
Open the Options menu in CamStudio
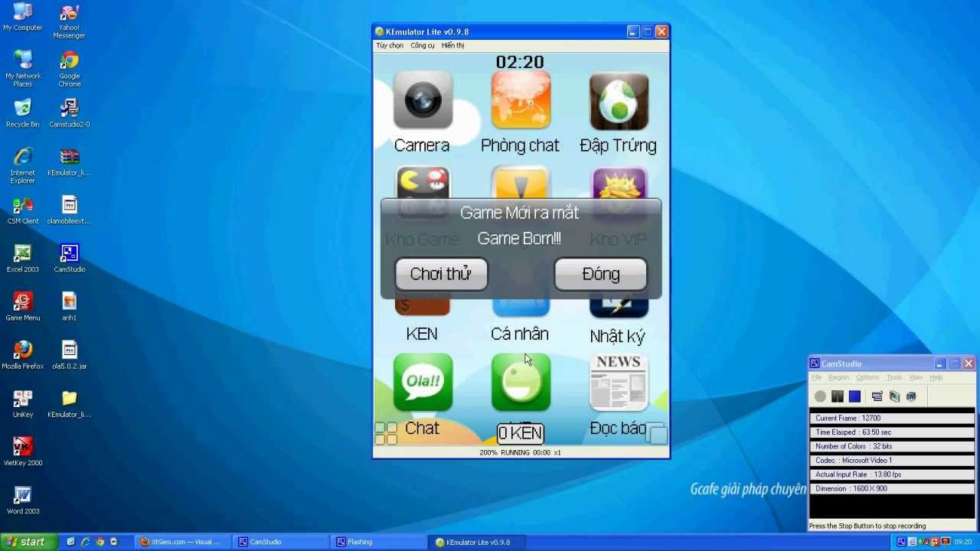pos(867,377)
